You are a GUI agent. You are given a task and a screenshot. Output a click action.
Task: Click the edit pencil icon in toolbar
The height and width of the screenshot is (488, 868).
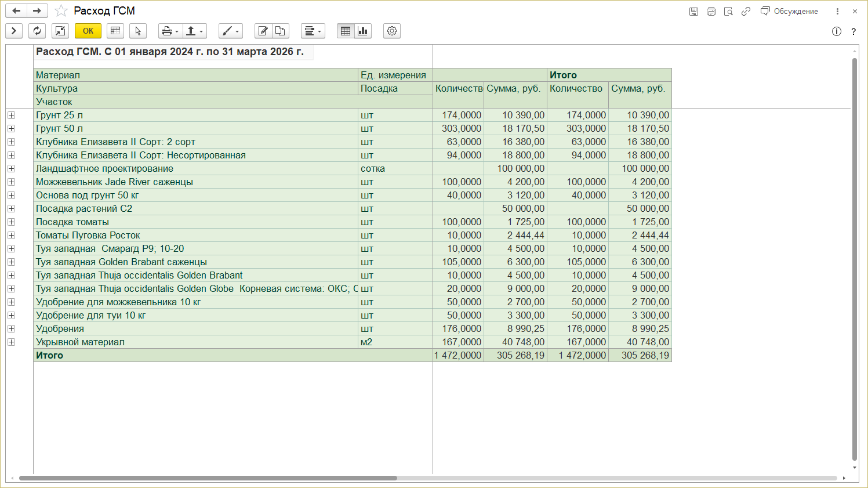(263, 31)
